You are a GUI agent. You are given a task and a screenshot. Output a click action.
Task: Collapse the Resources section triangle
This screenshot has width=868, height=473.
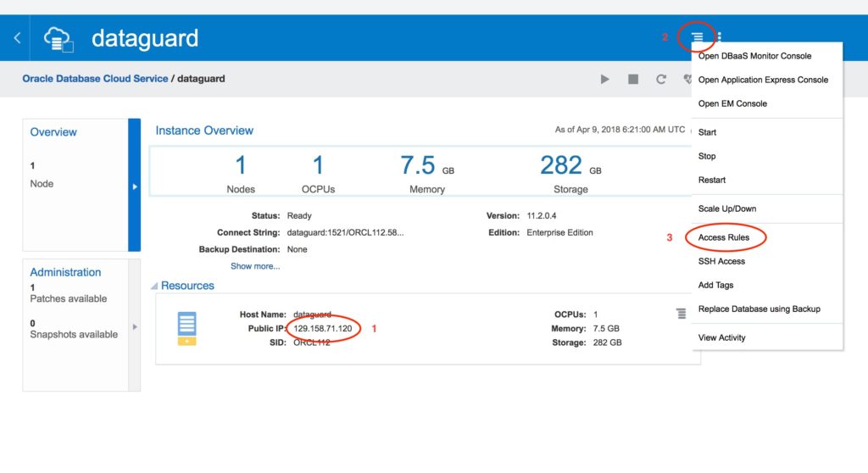tap(153, 287)
